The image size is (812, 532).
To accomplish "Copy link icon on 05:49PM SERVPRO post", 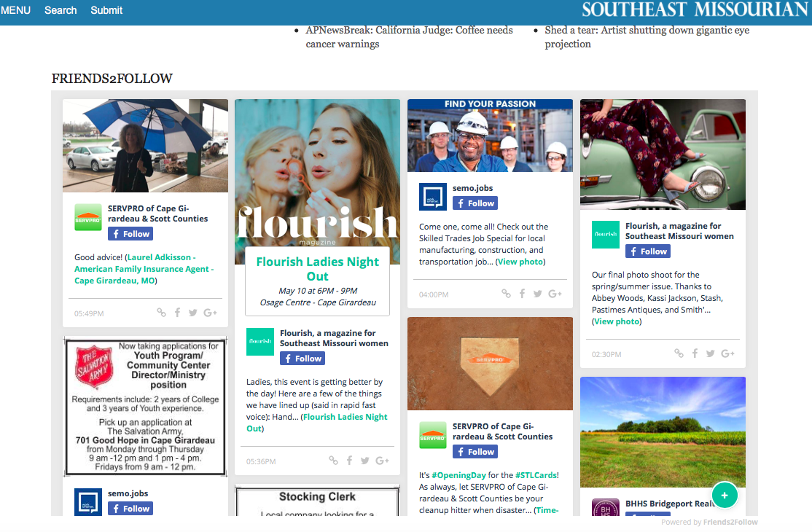I will point(162,313).
